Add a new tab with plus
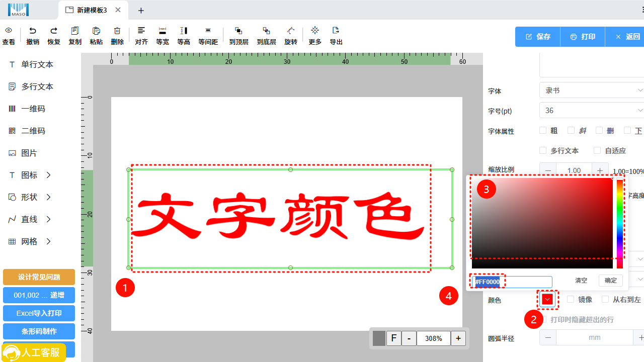Screen dimensions: 644x362 pyautogui.click(x=141, y=11)
